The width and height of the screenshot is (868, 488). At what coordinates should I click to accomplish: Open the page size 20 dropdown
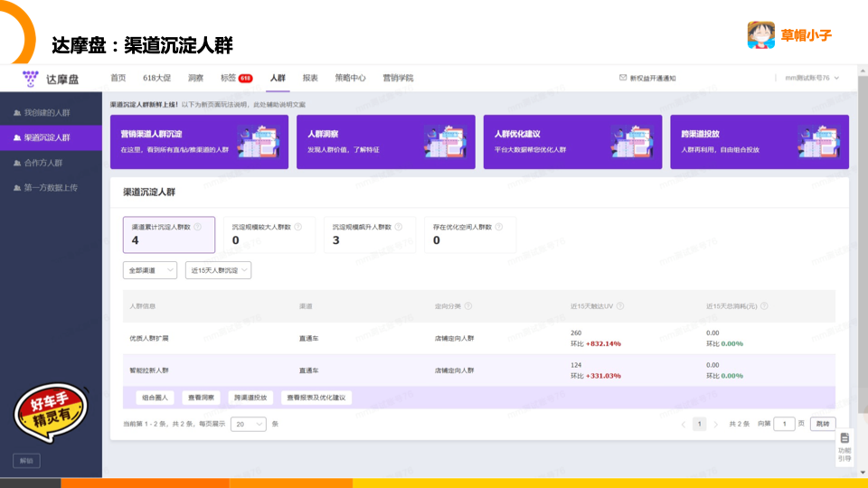click(x=248, y=425)
